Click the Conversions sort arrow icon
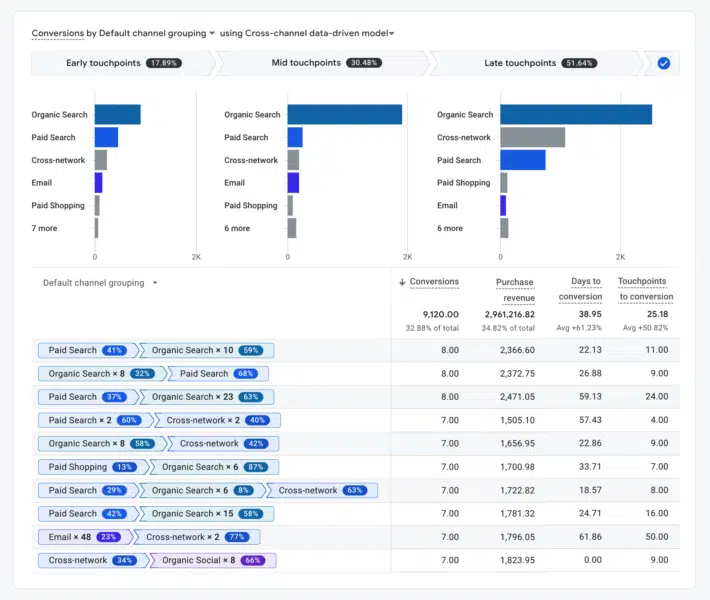Viewport: 710px width, 600px height. click(402, 282)
